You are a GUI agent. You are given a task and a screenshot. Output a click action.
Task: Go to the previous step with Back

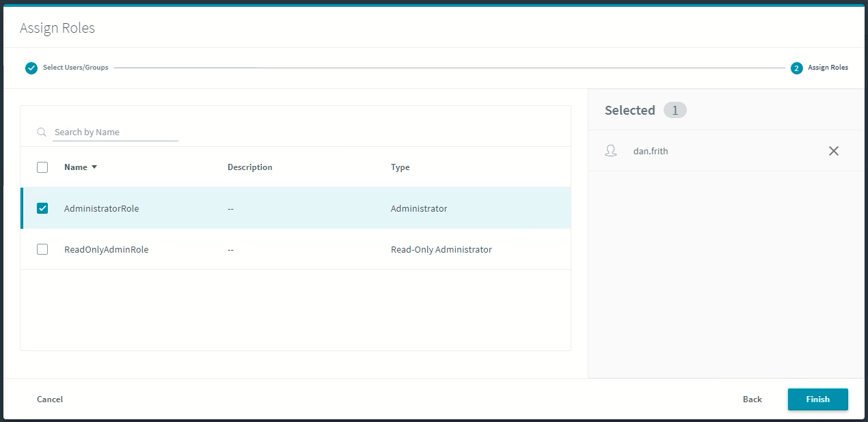(752, 399)
